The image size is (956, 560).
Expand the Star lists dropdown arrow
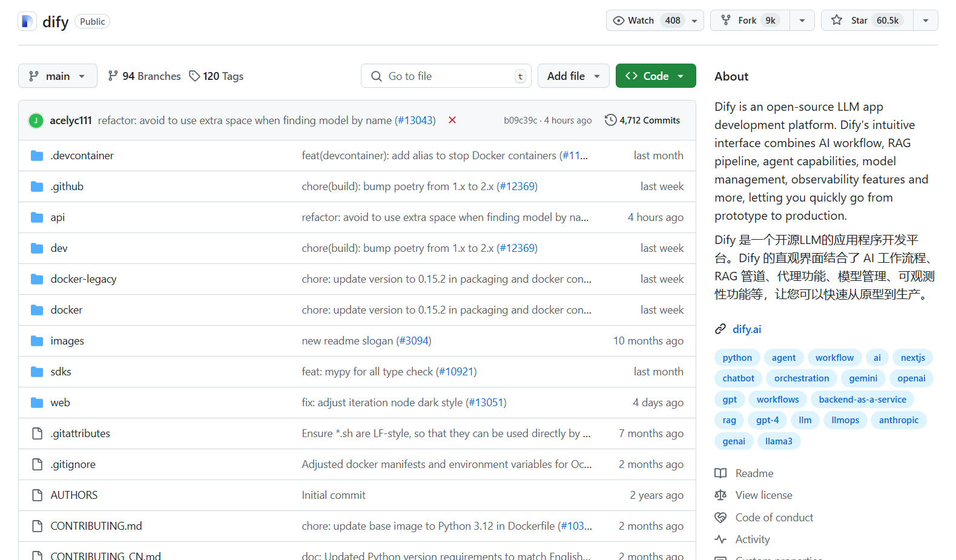click(926, 21)
